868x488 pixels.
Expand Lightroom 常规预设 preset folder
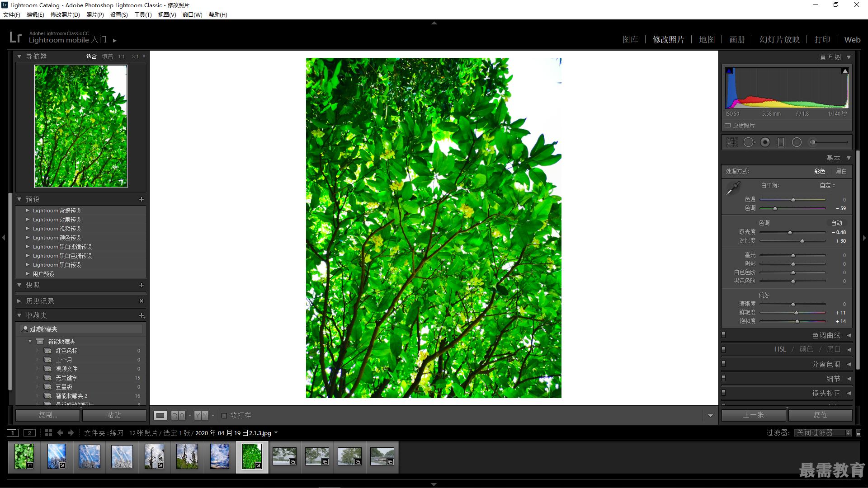coord(28,211)
